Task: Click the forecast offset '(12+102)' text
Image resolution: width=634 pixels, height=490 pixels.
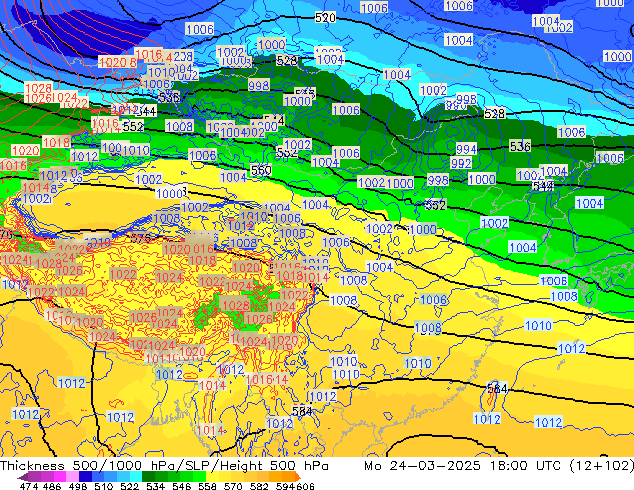Action: coord(602,466)
